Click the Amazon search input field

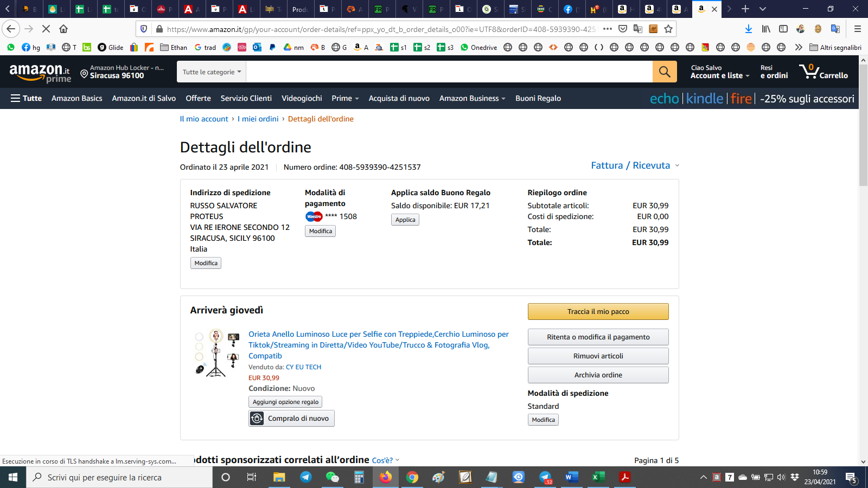[x=449, y=72]
